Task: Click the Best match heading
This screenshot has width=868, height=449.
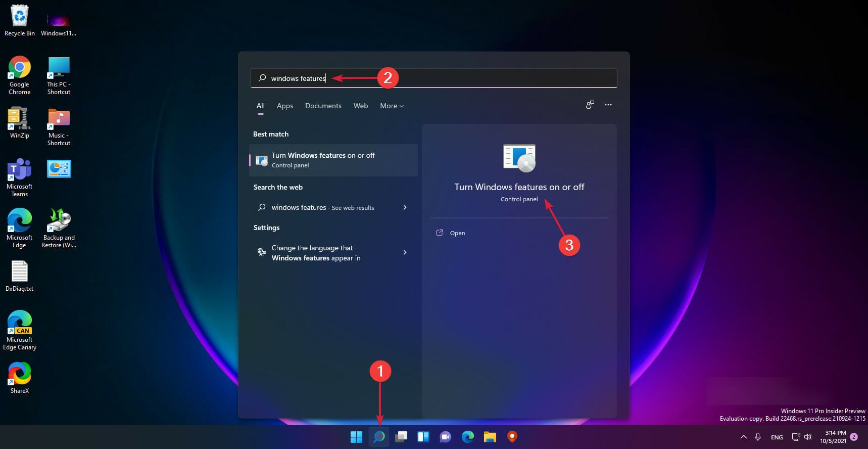Action: 271,134
